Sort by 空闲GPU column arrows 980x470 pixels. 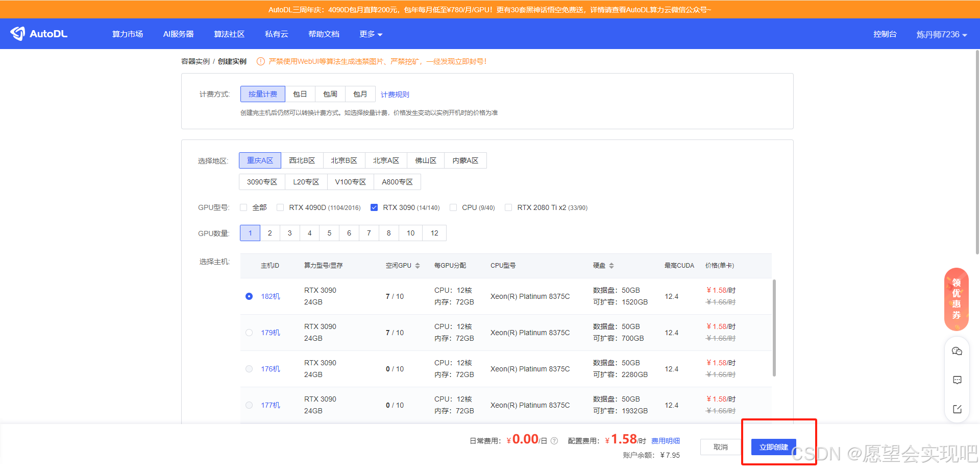pos(418,266)
